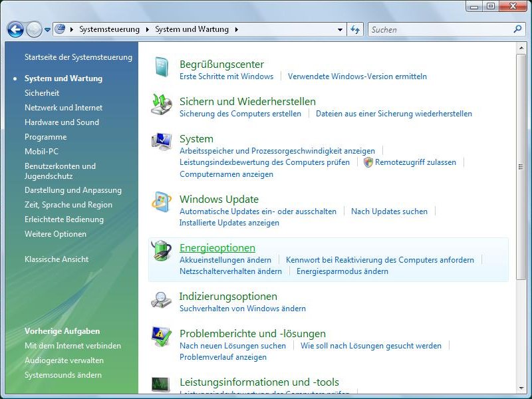The height and width of the screenshot is (399, 532).
Task: Click Verwendete Windows-Version ermitteln
Action: tap(357, 76)
